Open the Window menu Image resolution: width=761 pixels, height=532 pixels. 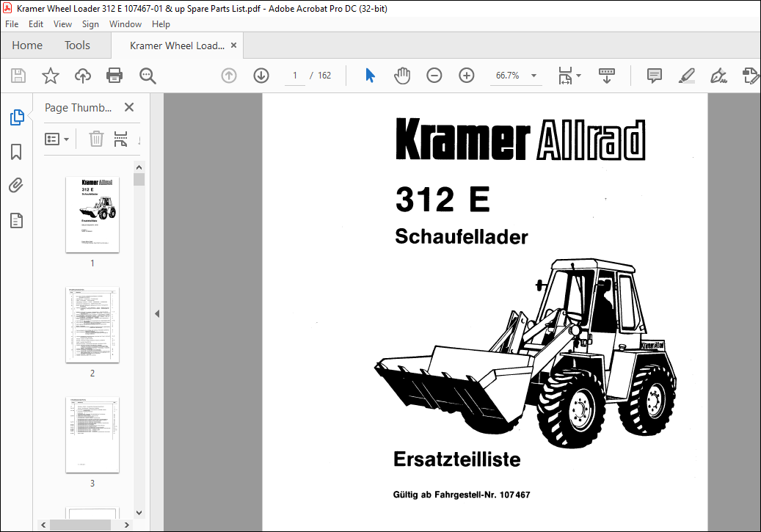point(125,23)
